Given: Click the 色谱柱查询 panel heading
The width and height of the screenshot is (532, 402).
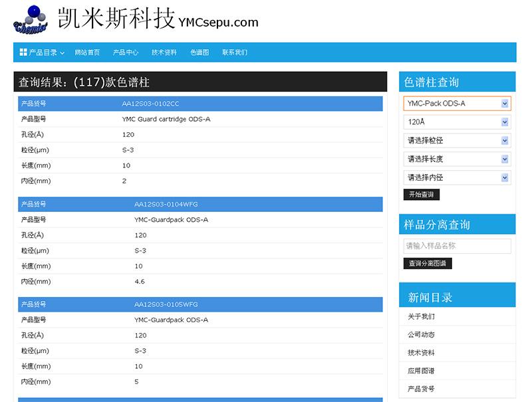Looking at the screenshot, I should pos(431,82).
